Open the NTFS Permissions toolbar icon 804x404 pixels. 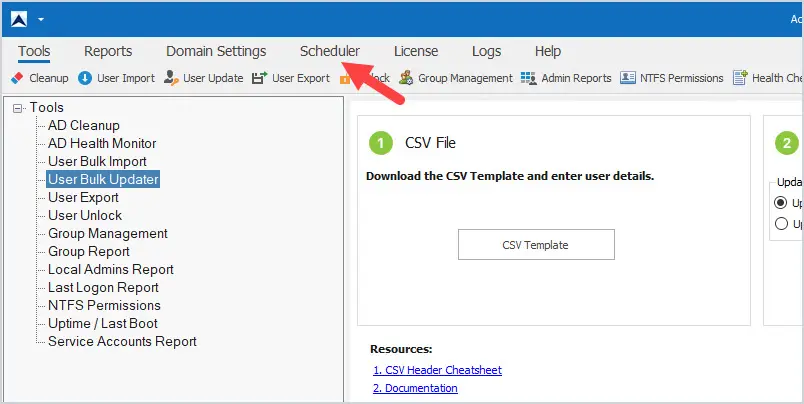tap(628, 78)
